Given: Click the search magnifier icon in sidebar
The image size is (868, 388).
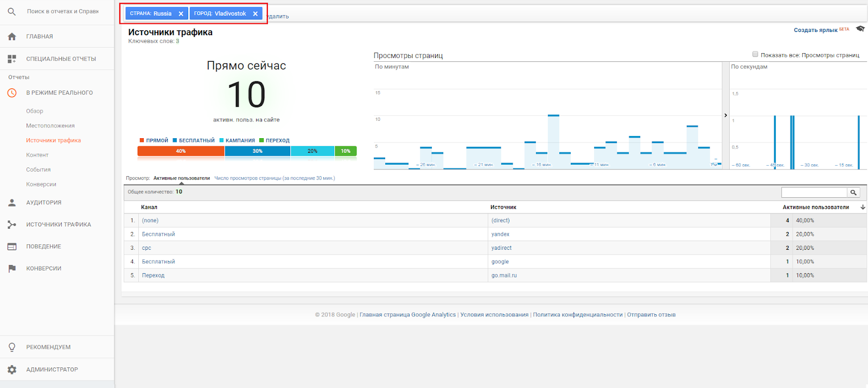Looking at the screenshot, I should [12, 11].
